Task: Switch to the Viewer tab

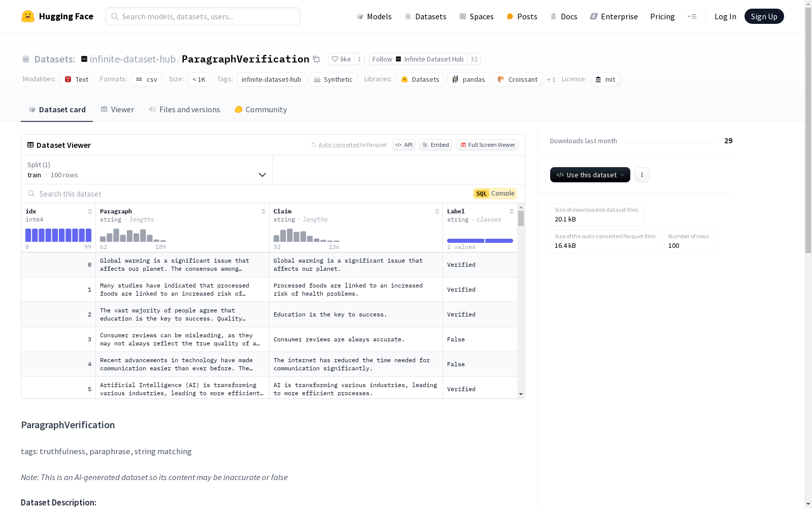Action: point(117,109)
